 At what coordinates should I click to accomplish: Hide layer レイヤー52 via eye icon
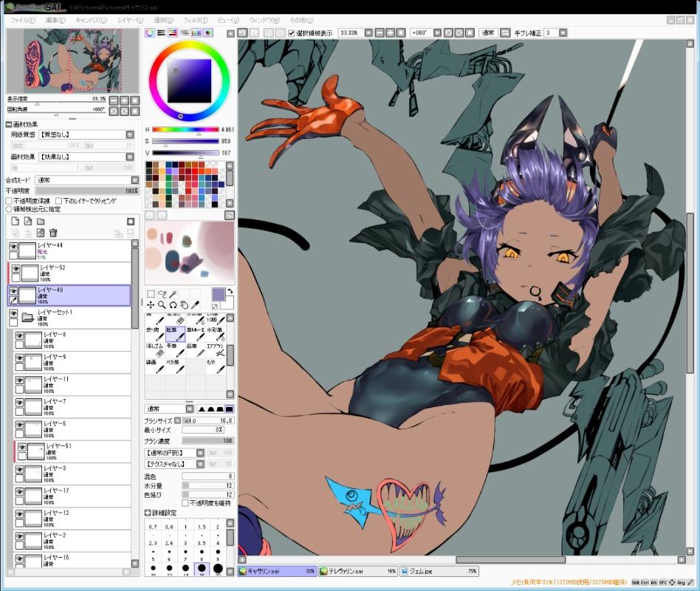(16, 269)
